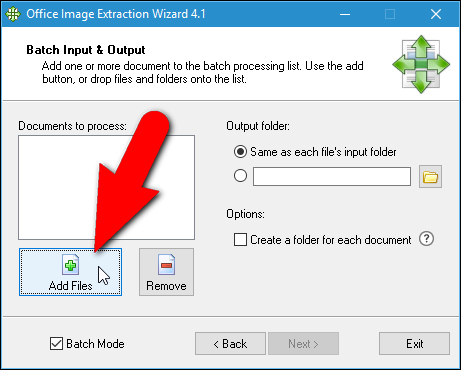Minimize the Office Image Extraction Wizard window

click(x=345, y=14)
